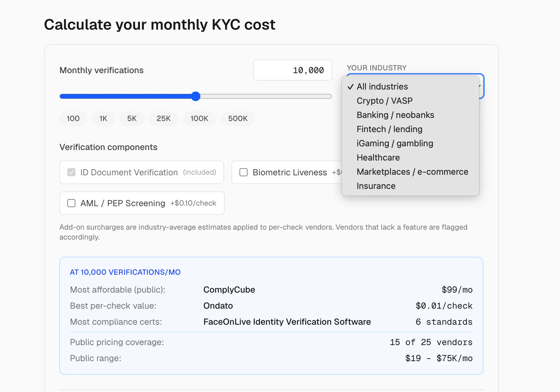Pick the 100K preset chip
Screen dimensions: 560x392
(x=199, y=119)
